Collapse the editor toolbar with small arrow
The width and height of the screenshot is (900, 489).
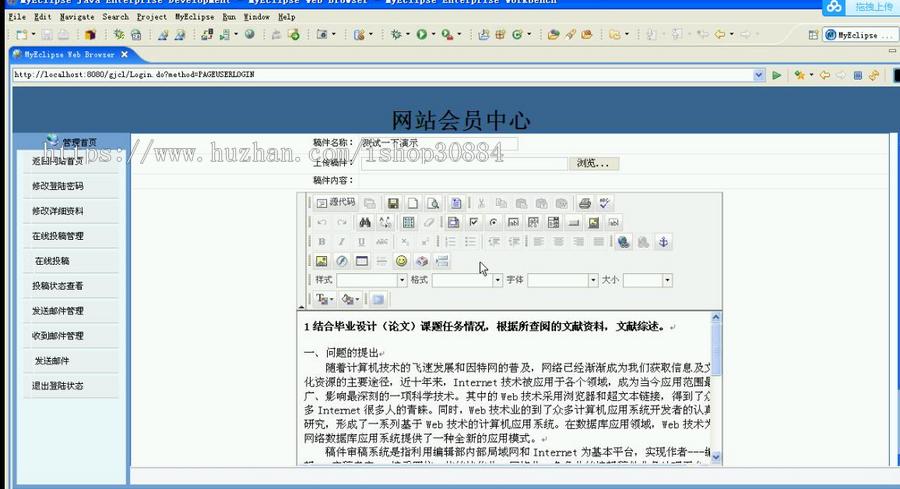(x=301, y=307)
